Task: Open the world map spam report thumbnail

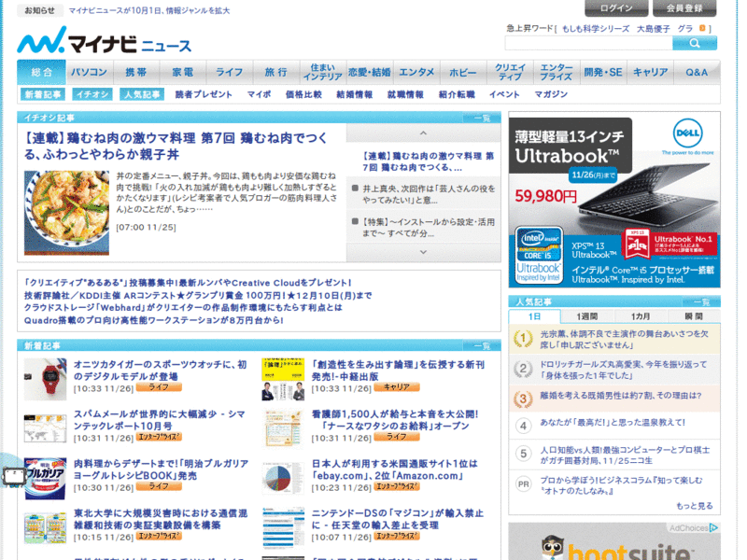Action: point(45,428)
